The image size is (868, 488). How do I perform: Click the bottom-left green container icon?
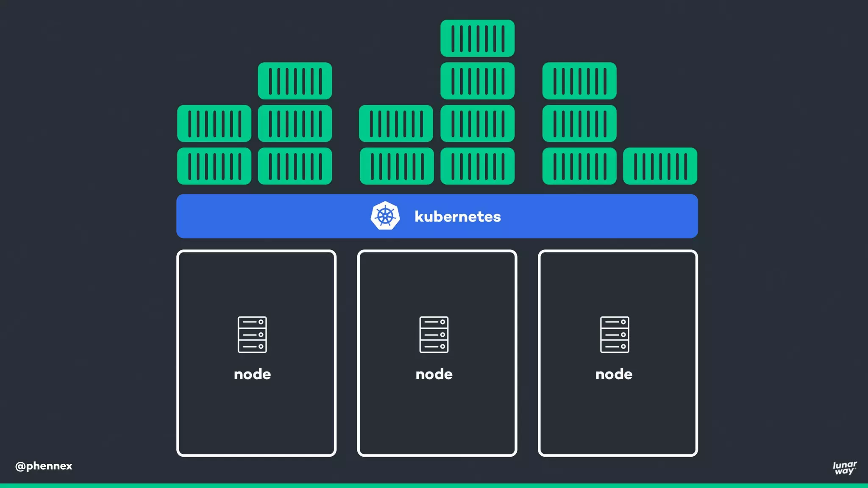click(x=214, y=166)
